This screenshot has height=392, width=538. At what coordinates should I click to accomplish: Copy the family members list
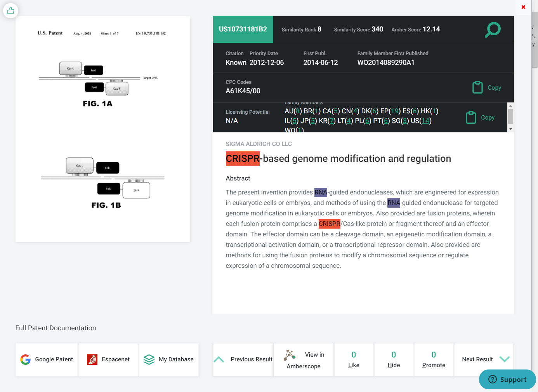coord(488,118)
